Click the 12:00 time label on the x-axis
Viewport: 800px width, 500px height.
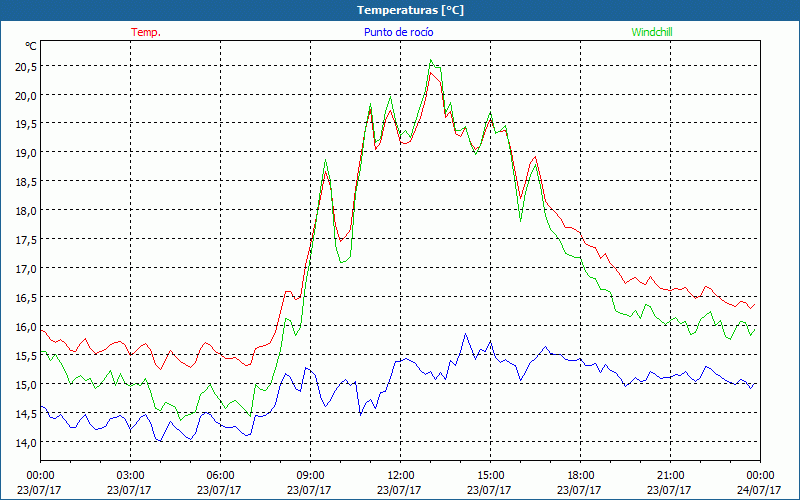point(401,476)
